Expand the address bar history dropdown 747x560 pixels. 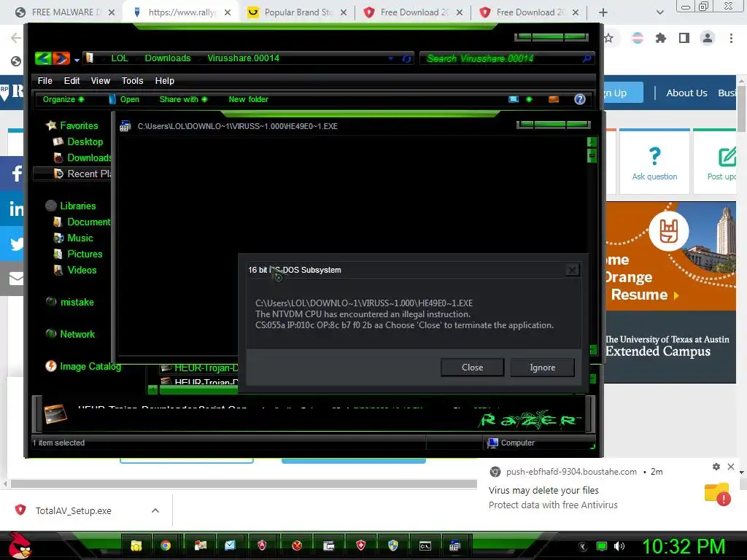click(391, 58)
